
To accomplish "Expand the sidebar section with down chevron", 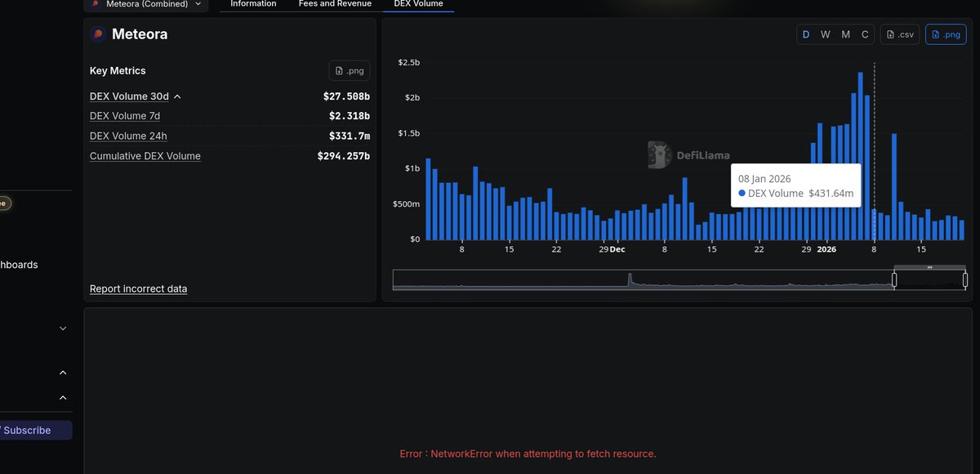I will click(x=63, y=329).
